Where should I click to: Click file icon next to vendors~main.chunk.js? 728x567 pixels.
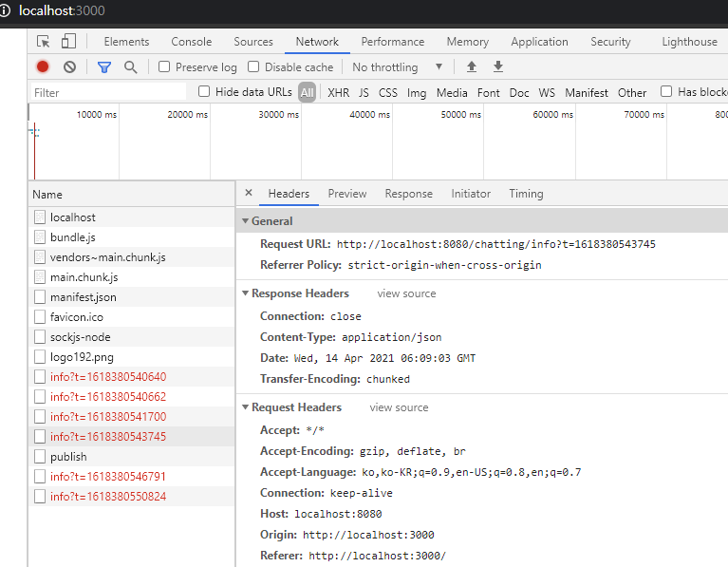point(40,257)
